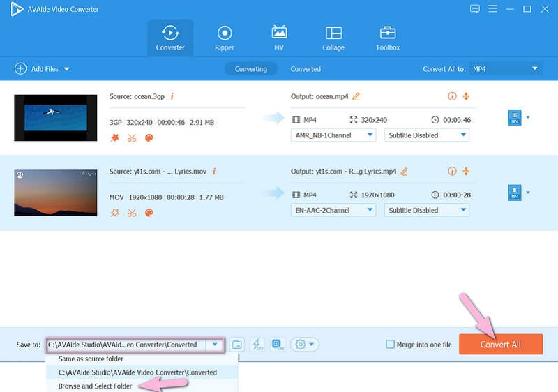Viewport: 558px width, 392px height.
Task: Open the Toolbox tab
Action: click(x=388, y=38)
